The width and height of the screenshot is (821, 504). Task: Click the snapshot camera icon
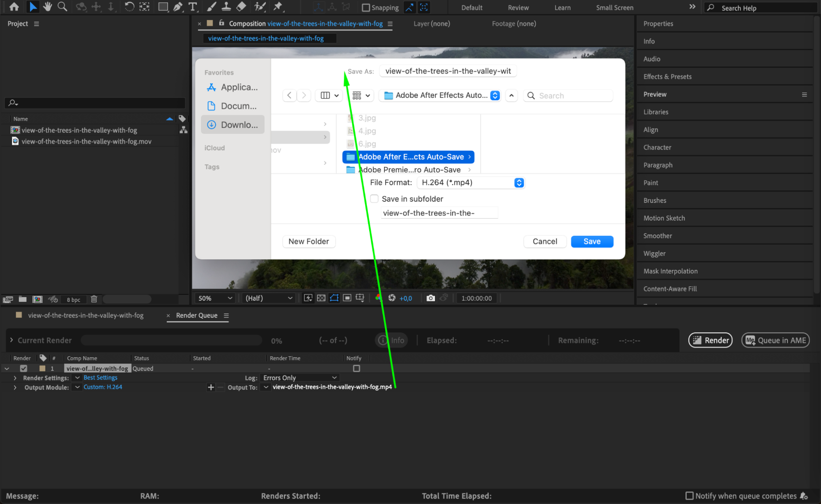point(430,298)
